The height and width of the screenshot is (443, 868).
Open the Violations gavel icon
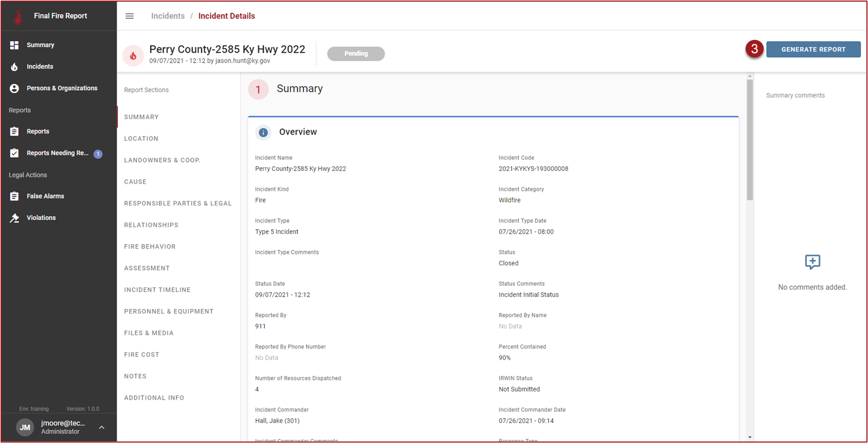pyautogui.click(x=14, y=218)
